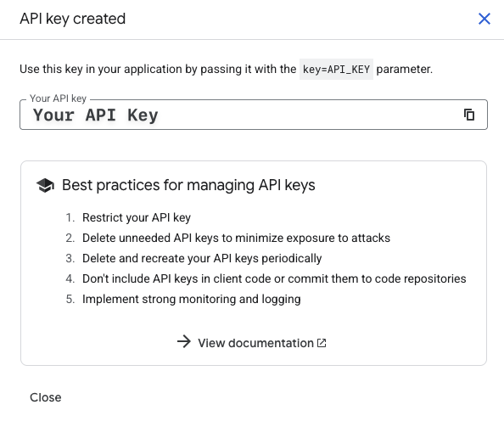Click Don't include API keys in client code
The image size is (504, 427).
click(274, 278)
